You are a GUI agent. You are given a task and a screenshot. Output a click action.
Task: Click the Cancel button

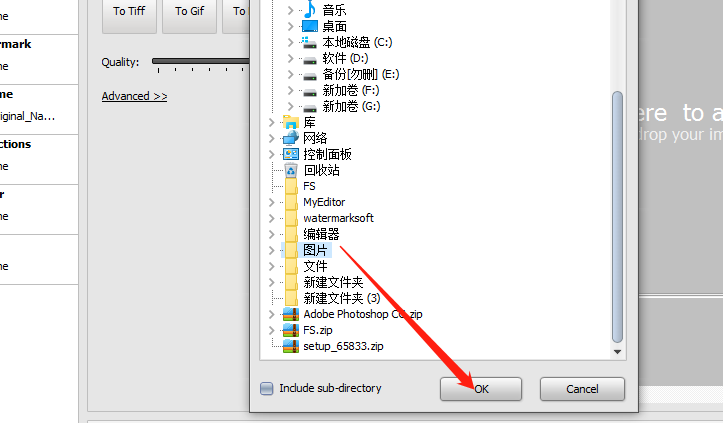pyautogui.click(x=582, y=389)
